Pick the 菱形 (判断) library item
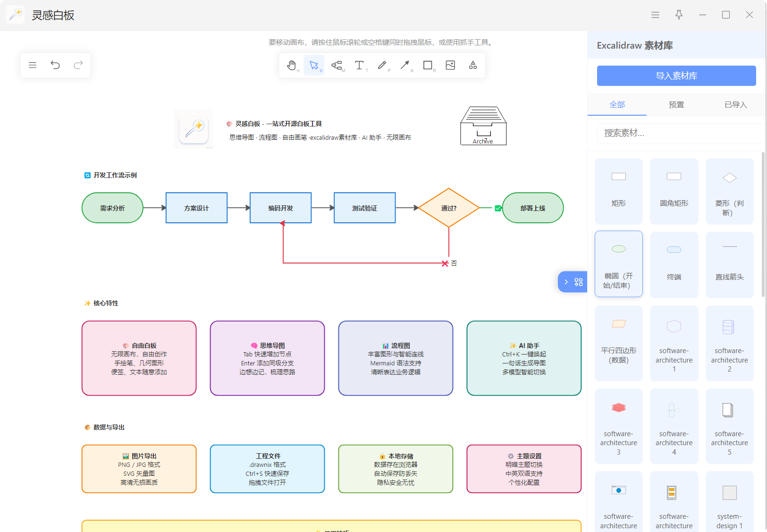767x532 pixels. coord(730,191)
